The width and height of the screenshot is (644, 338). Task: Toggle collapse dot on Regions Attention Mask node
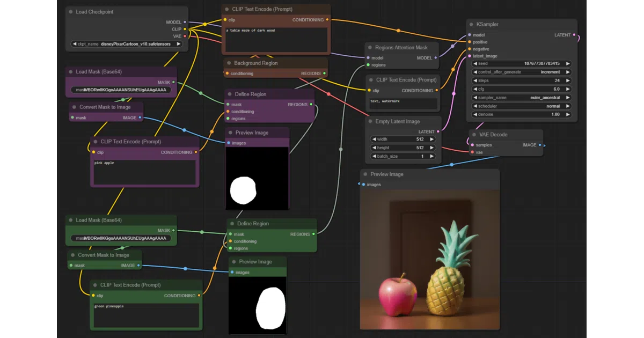(x=370, y=48)
